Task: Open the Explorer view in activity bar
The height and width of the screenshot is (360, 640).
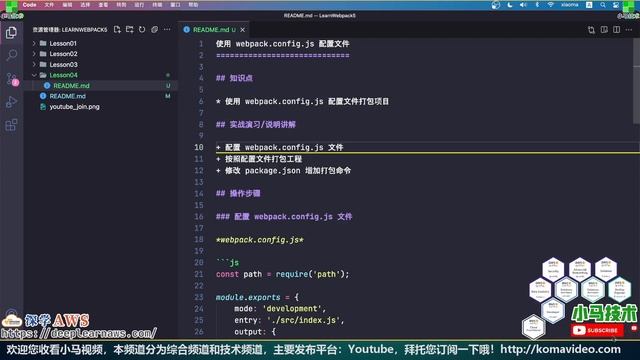Action: (11, 32)
